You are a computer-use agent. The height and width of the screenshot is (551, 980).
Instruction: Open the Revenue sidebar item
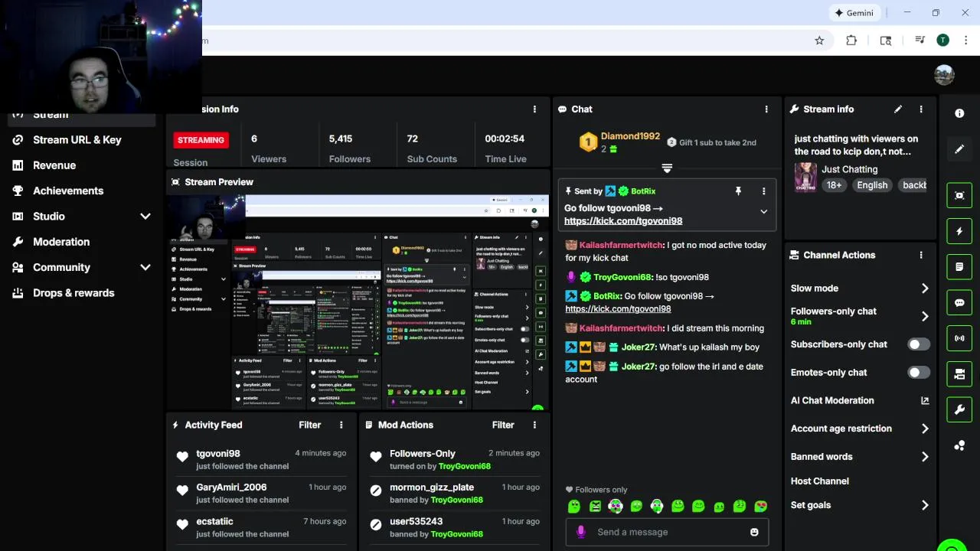pyautogui.click(x=54, y=165)
